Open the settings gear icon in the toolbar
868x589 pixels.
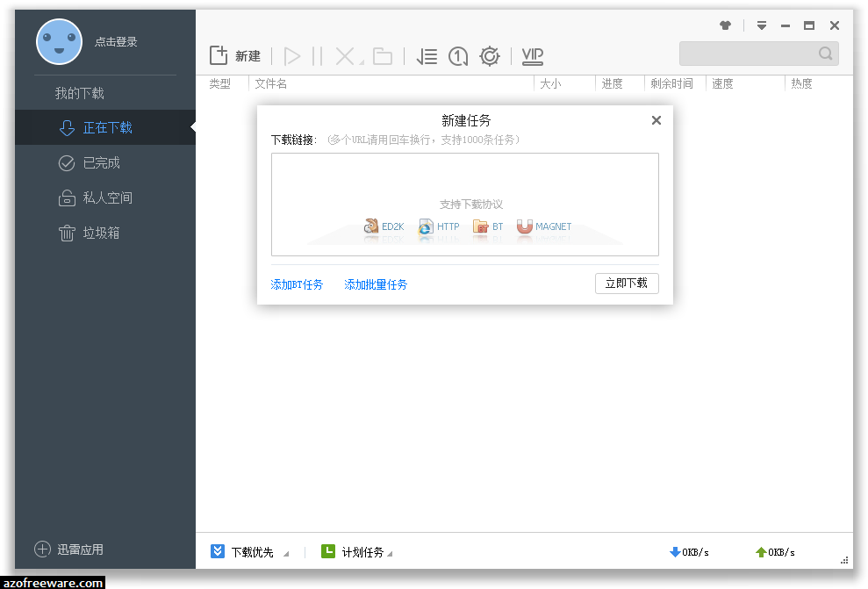tap(490, 54)
